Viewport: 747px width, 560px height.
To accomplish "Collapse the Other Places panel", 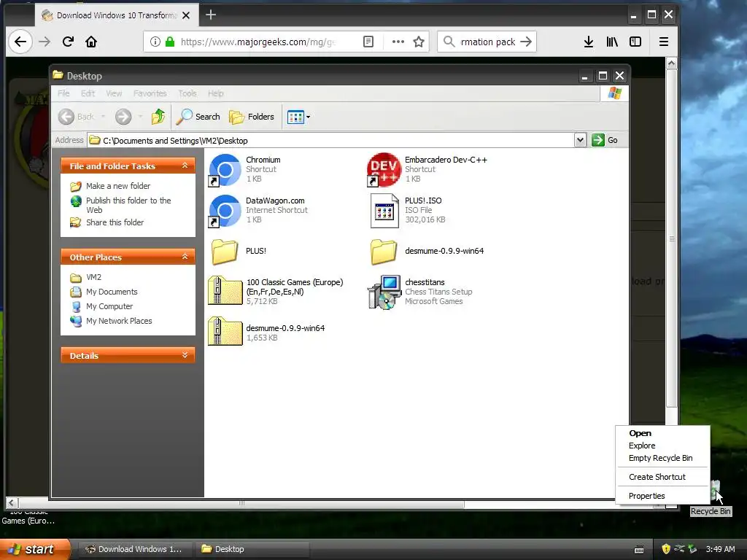I will [x=185, y=257].
